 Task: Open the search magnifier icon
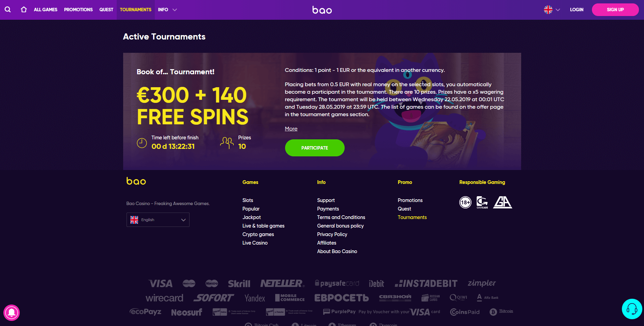click(7, 10)
